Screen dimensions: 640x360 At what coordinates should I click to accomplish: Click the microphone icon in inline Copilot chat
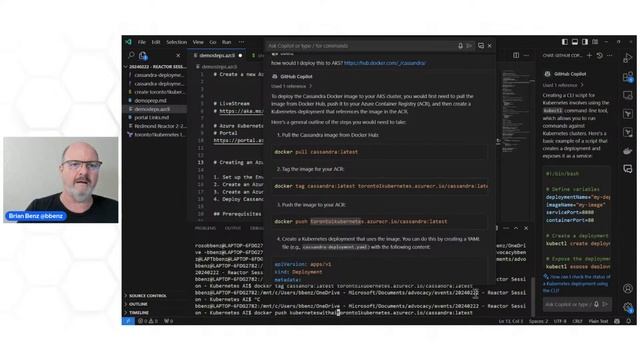point(460,46)
